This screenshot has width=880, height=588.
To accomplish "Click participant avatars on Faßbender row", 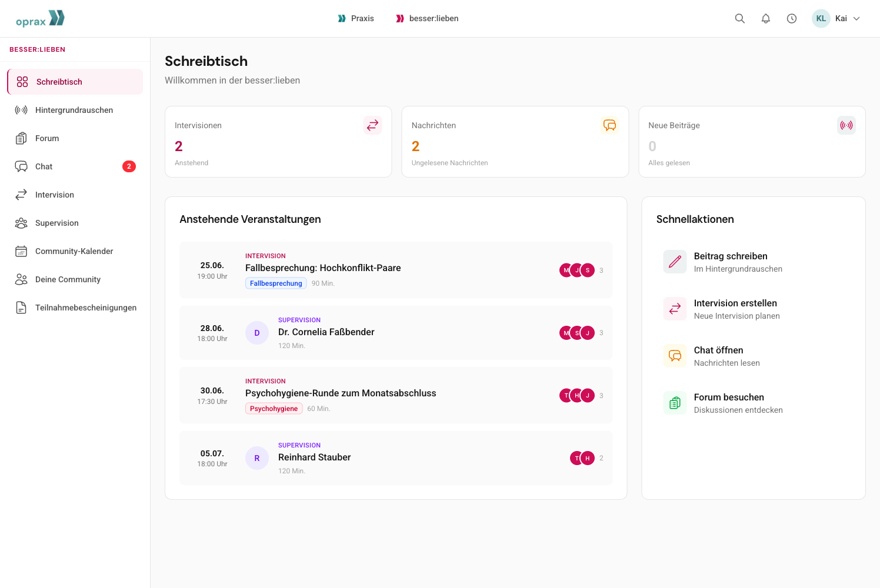I will (x=577, y=333).
